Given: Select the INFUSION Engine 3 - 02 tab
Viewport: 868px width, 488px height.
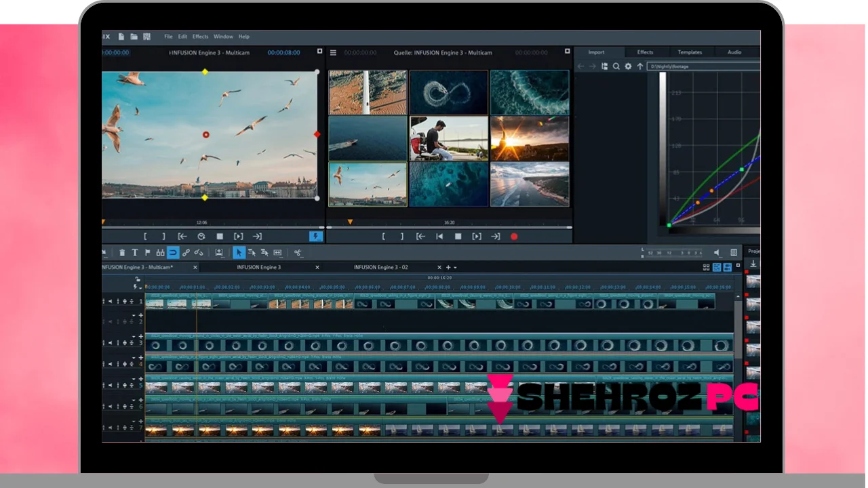Looking at the screenshot, I should pyautogui.click(x=381, y=267).
